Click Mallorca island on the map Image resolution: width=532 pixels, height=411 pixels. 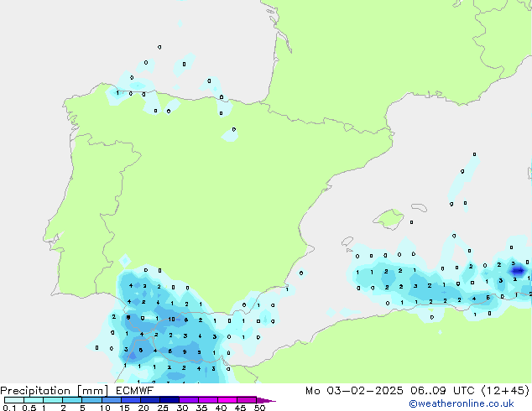tap(389, 219)
